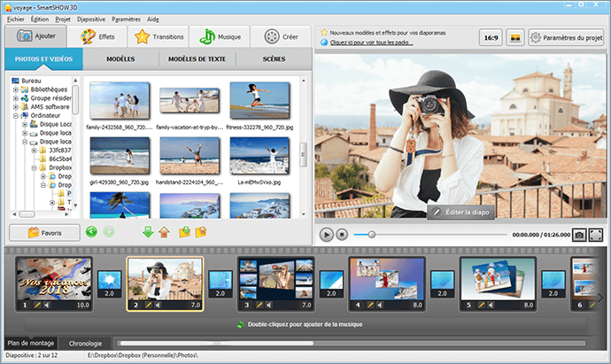Edit slide 2 with pencil icon
The height and width of the screenshot is (364, 611).
(x=149, y=306)
